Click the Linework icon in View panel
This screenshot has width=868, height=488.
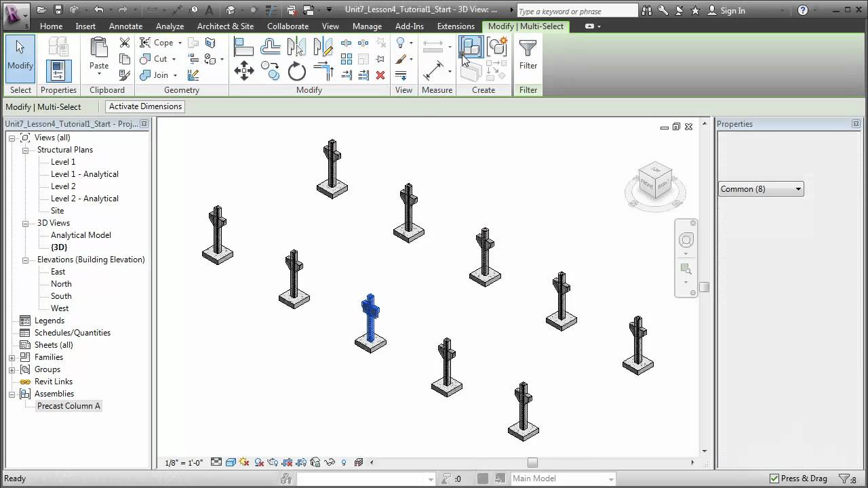click(401, 75)
